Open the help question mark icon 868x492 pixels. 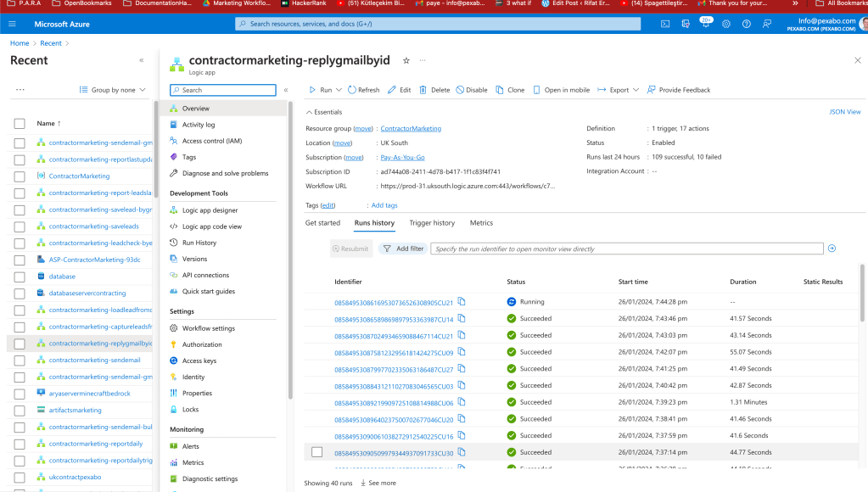click(x=746, y=24)
